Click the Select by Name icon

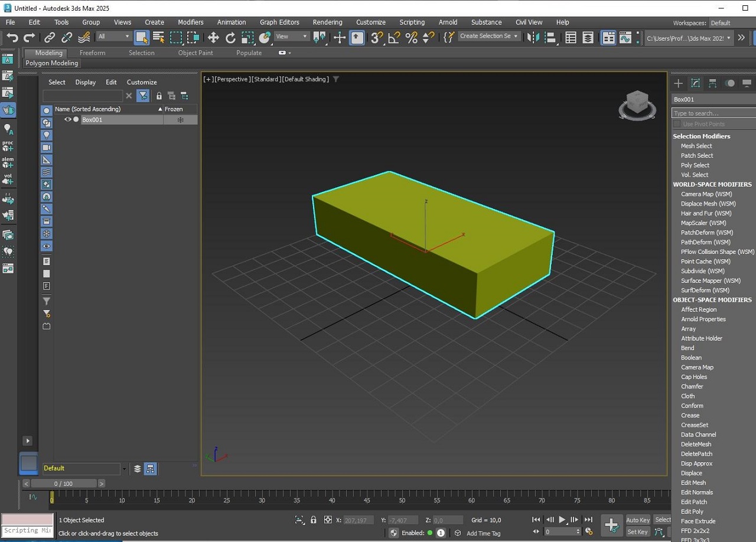tap(158, 38)
